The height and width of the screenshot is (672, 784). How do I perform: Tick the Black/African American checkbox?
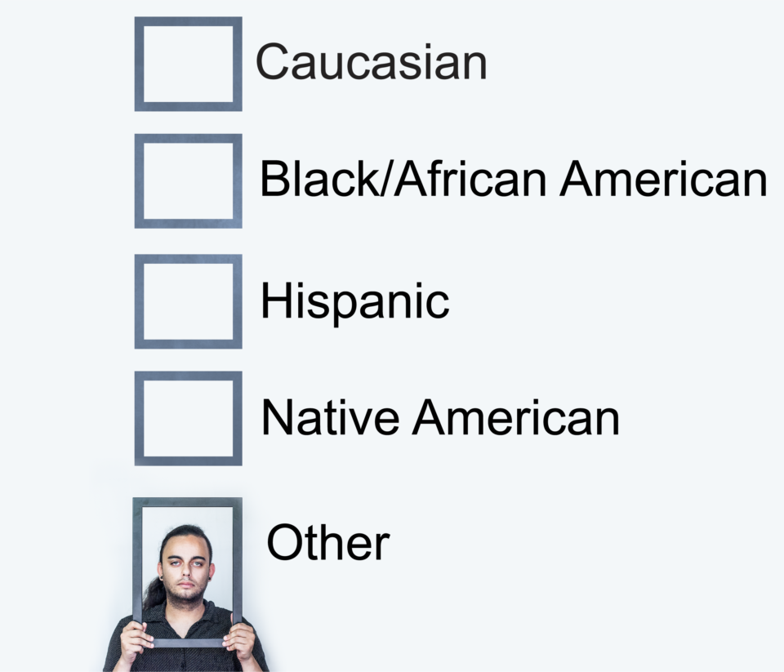(x=188, y=181)
